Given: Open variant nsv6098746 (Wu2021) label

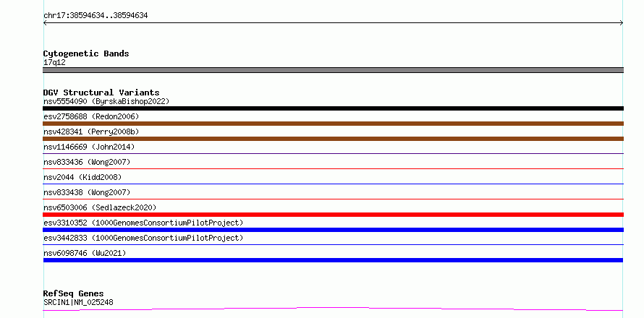Looking at the screenshot, I should click(85, 253).
